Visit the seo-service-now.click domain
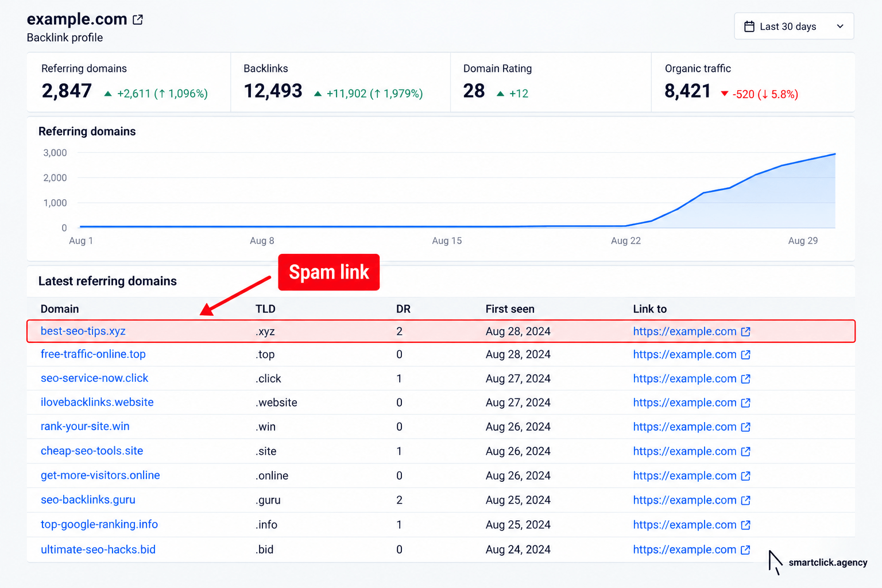This screenshot has height=588, width=882. [x=94, y=378]
